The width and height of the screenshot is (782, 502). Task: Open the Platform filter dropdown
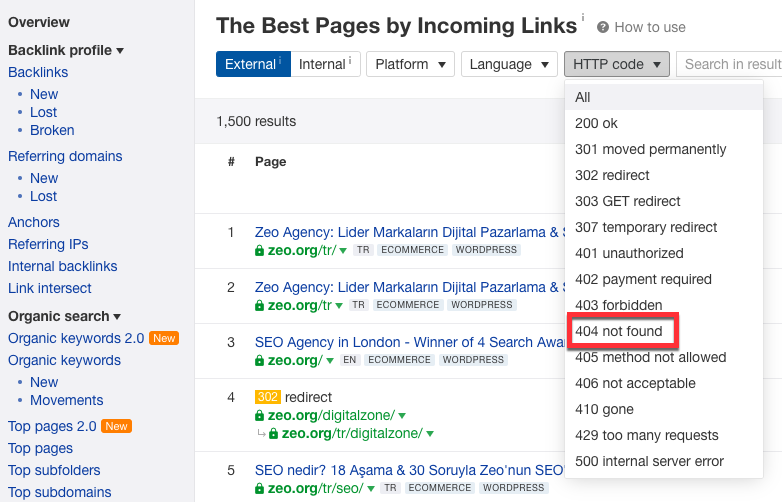click(410, 64)
